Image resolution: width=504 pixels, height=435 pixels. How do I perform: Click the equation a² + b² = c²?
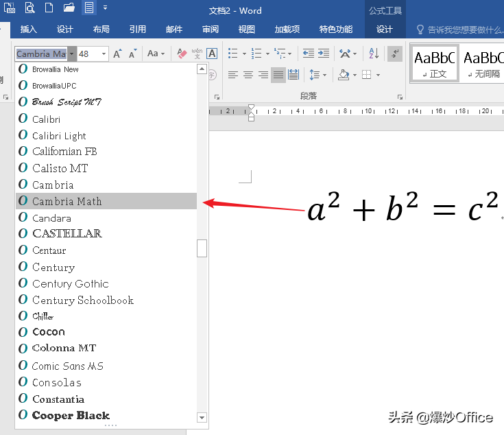tap(403, 207)
